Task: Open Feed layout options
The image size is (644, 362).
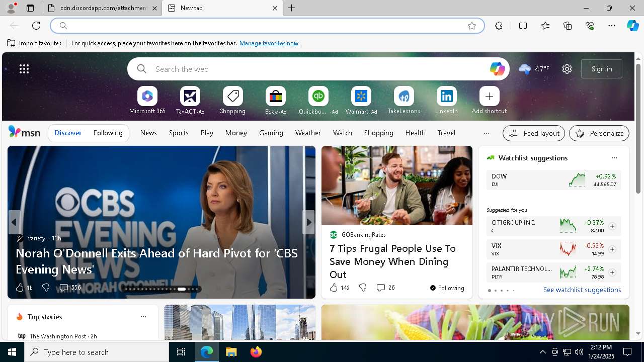Action: click(x=534, y=133)
